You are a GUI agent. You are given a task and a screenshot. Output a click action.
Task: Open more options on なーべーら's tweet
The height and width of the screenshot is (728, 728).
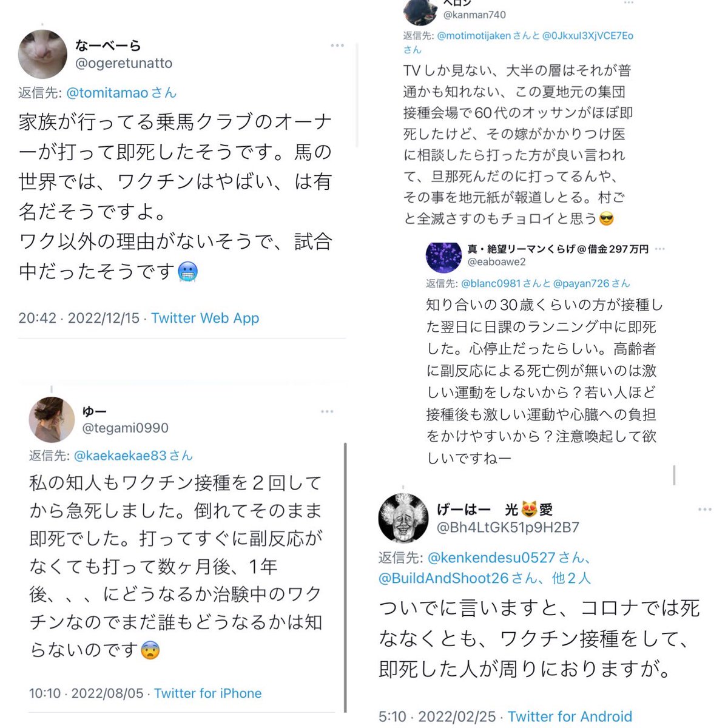click(337, 45)
